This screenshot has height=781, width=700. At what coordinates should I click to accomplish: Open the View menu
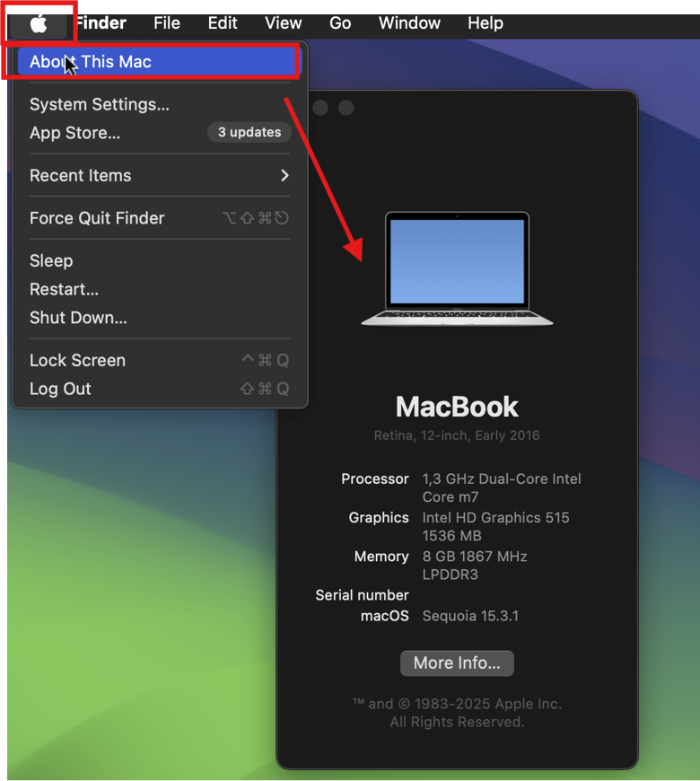click(283, 23)
